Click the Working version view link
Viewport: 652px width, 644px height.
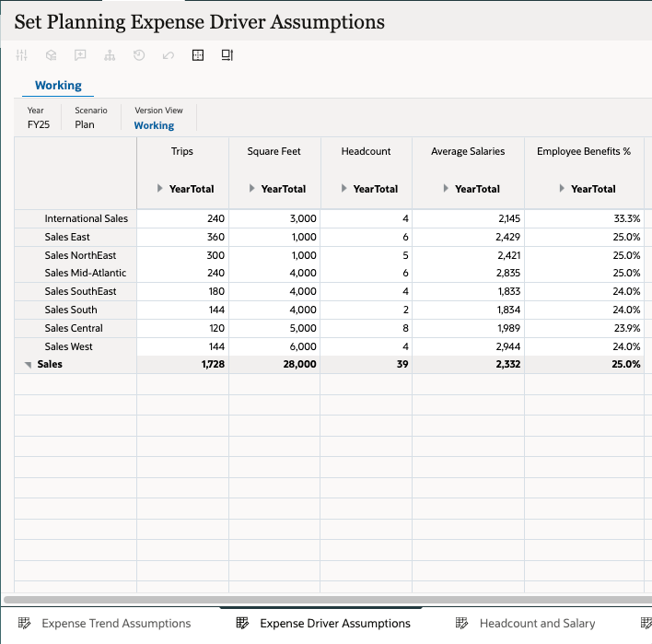tap(154, 125)
